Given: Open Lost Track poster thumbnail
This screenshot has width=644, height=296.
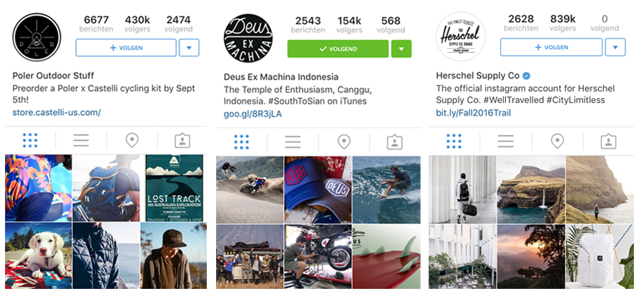Looking at the screenshot, I should pyautogui.click(x=174, y=188).
